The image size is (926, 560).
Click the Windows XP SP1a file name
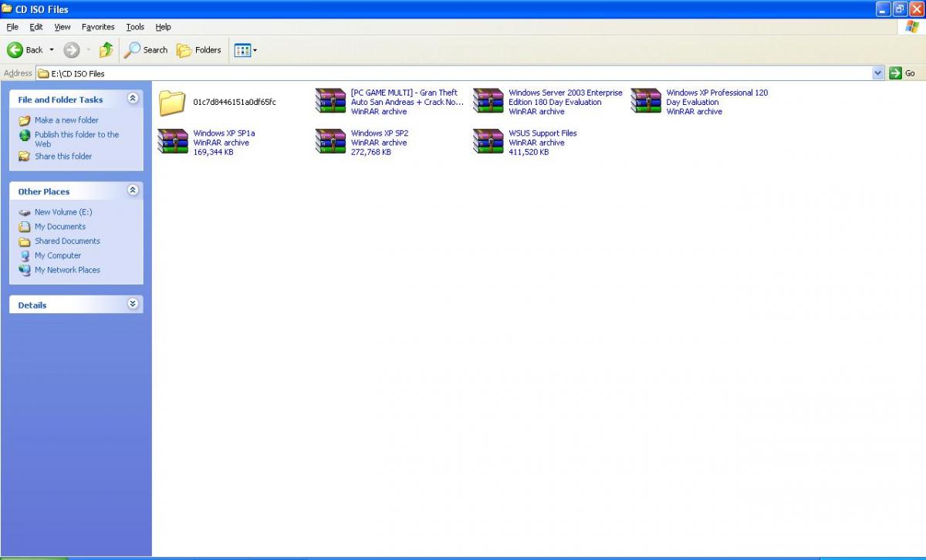click(224, 133)
